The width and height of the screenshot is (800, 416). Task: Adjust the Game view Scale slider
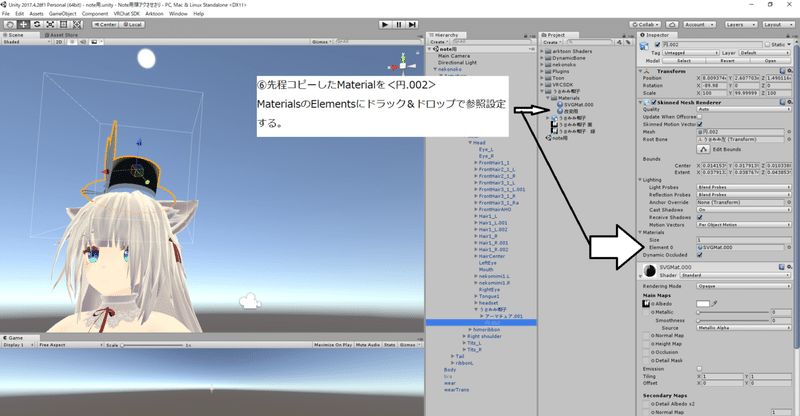click(152, 345)
